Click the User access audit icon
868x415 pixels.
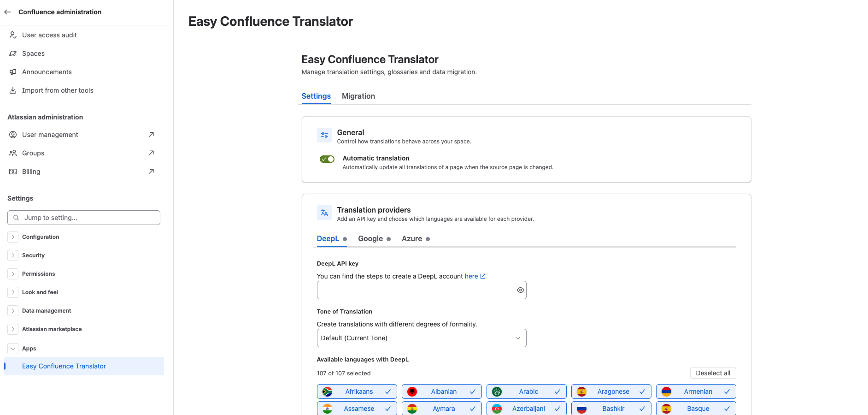pos(13,35)
